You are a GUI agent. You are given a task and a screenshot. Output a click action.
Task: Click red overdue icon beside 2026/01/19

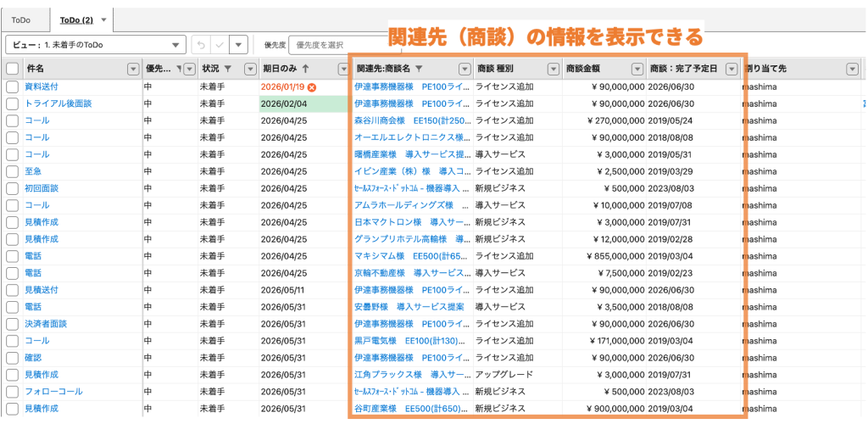(x=312, y=86)
